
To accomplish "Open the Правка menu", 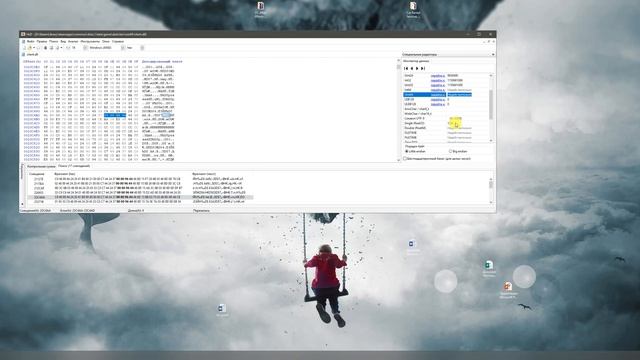I will click(42, 42).
